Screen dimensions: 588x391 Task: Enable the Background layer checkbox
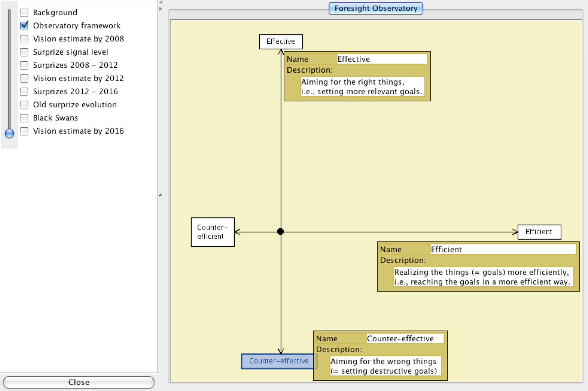[x=24, y=13]
